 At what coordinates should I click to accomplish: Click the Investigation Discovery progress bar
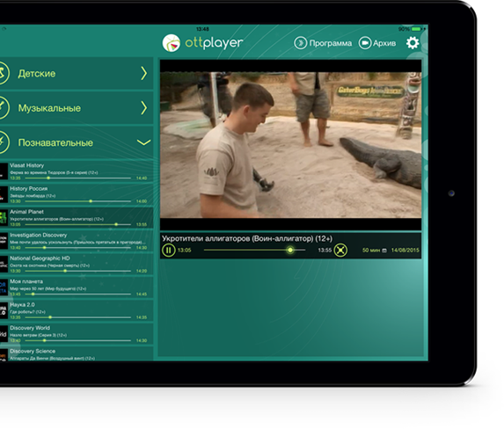[x=77, y=247]
